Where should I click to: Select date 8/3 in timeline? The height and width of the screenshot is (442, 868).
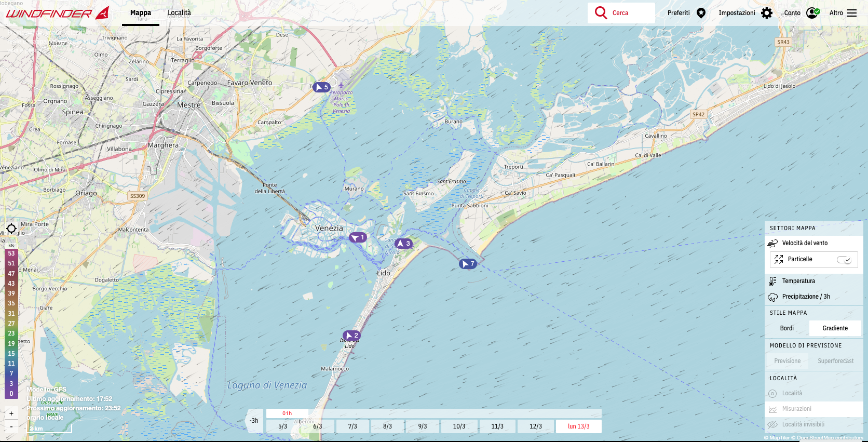point(387,426)
